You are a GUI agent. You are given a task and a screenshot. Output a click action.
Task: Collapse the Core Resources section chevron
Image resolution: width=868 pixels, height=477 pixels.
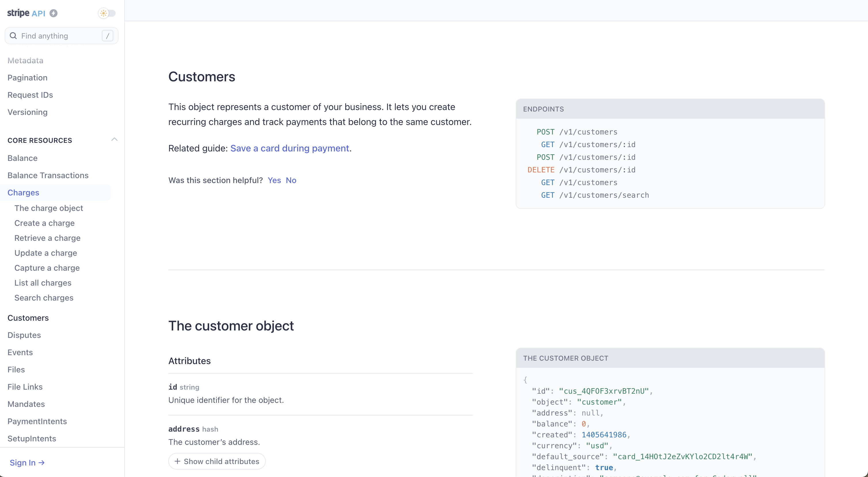pos(114,139)
